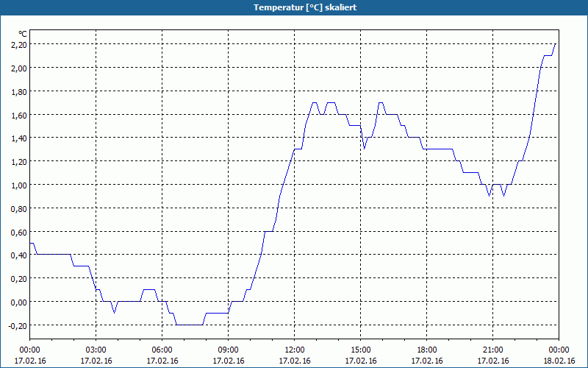Click the 18.02.16 date label
This screenshot has height=368, width=588.
tap(559, 361)
